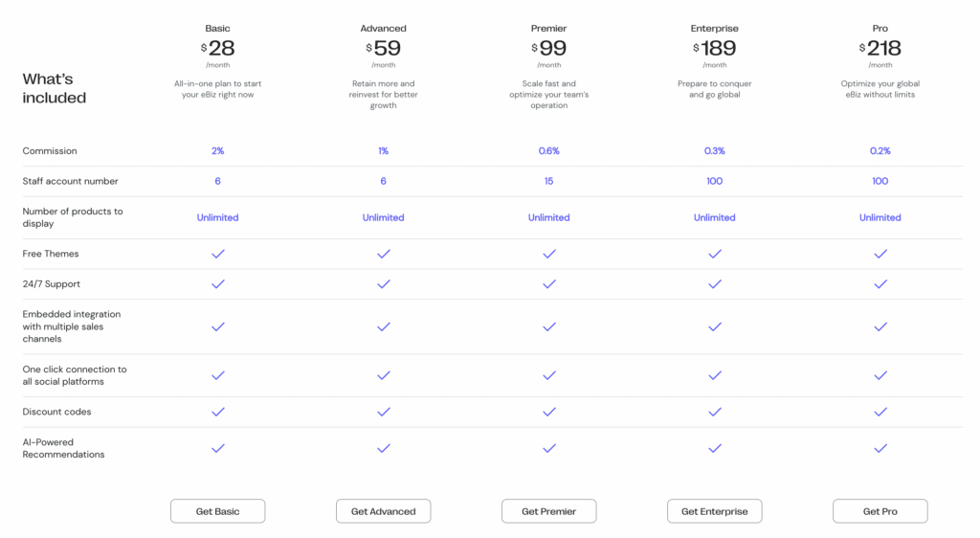Image resolution: width=980 pixels, height=538 pixels.
Task: Click Pro plan AI-Powered Recommendations checkmark
Action: (x=880, y=448)
